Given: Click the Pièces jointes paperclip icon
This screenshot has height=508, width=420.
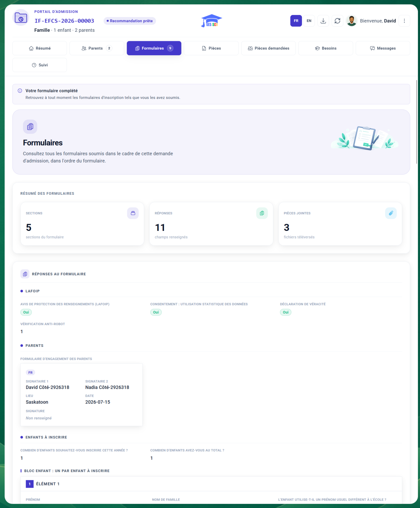Looking at the screenshot, I should tap(391, 213).
